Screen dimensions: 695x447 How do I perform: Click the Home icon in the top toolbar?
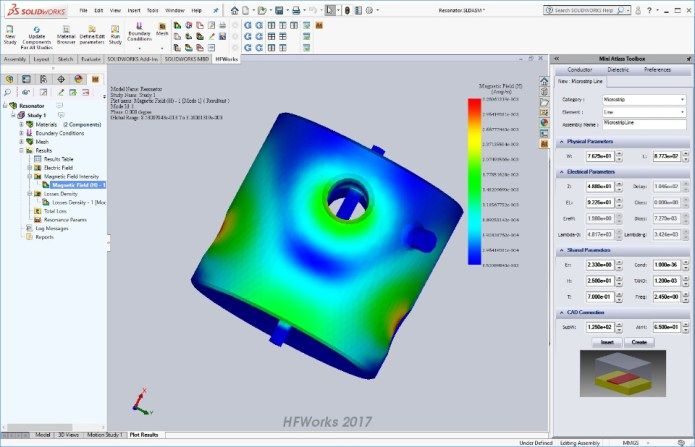(234, 10)
